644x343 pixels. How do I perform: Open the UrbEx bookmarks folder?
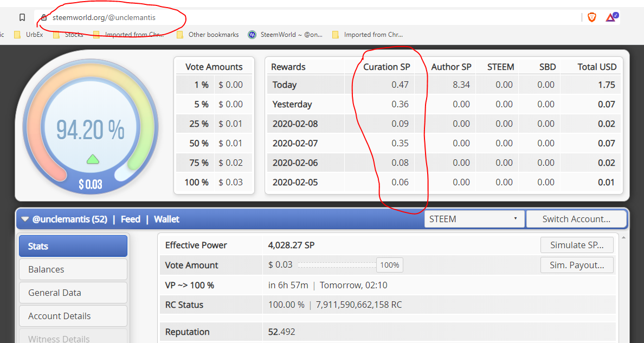tap(29, 35)
